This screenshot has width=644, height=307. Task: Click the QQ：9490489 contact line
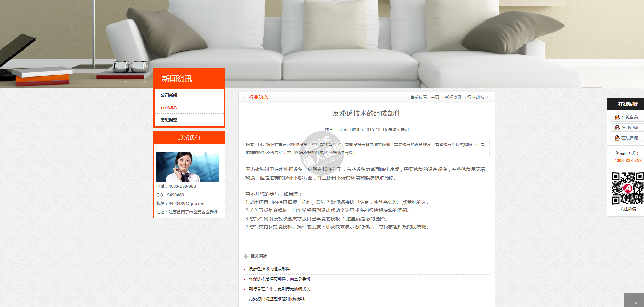coord(170,195)
